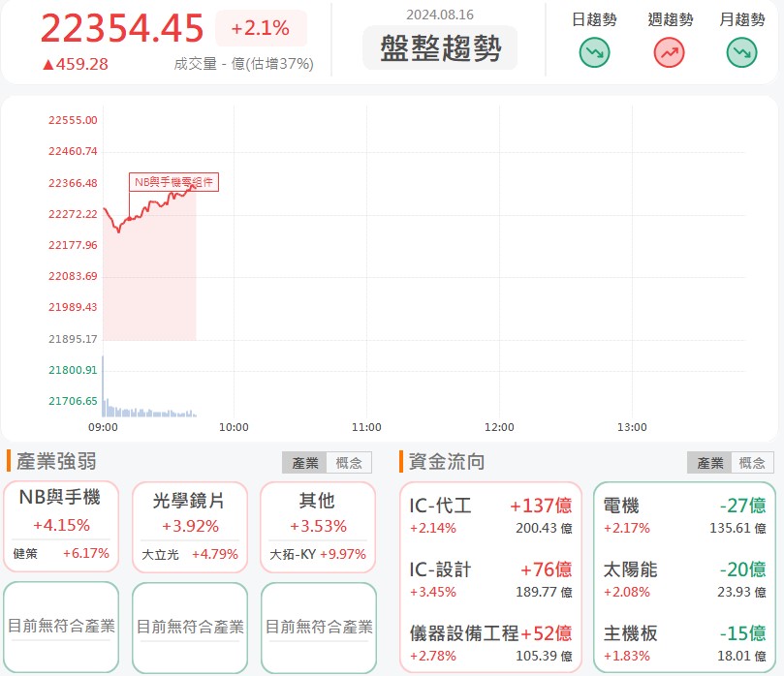Click the 21895.17 price axis label
Image resolution: width=784 pixels, height=676 pixels.
click(x=73, y=339)
